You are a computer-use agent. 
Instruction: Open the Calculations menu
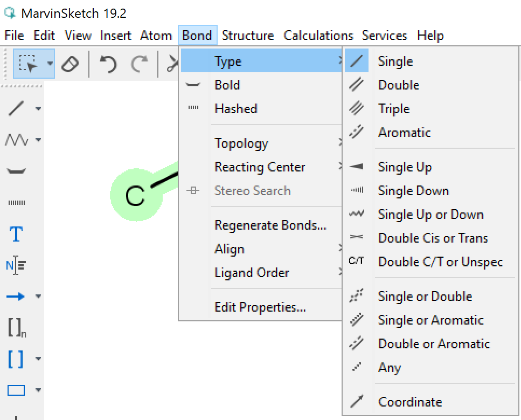click(x=318, y=36)
